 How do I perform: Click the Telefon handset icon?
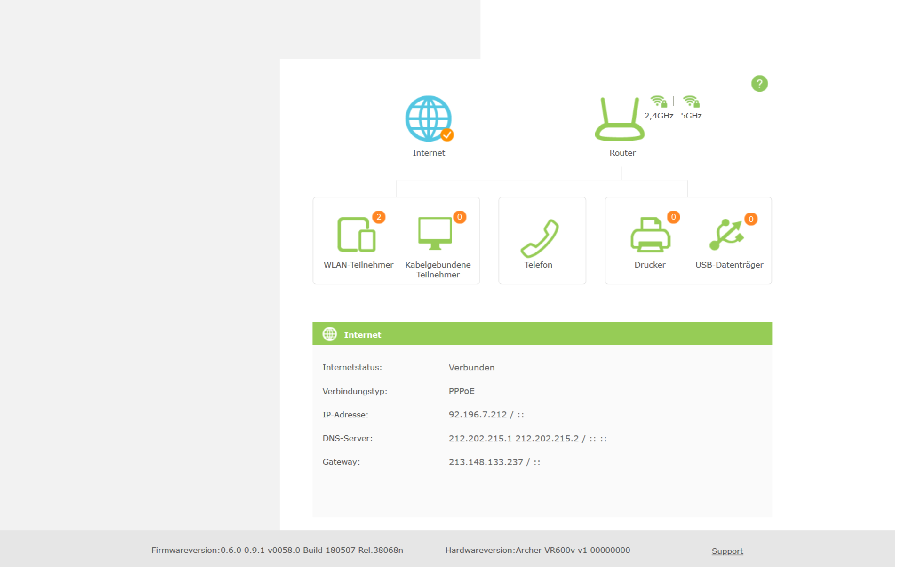(x=539, y=238)
